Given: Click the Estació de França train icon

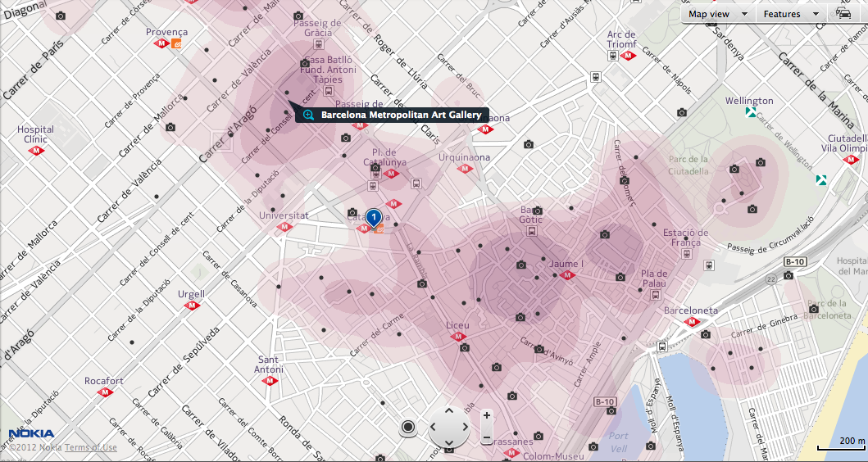Looking at the screenshot, I should 686,254.
